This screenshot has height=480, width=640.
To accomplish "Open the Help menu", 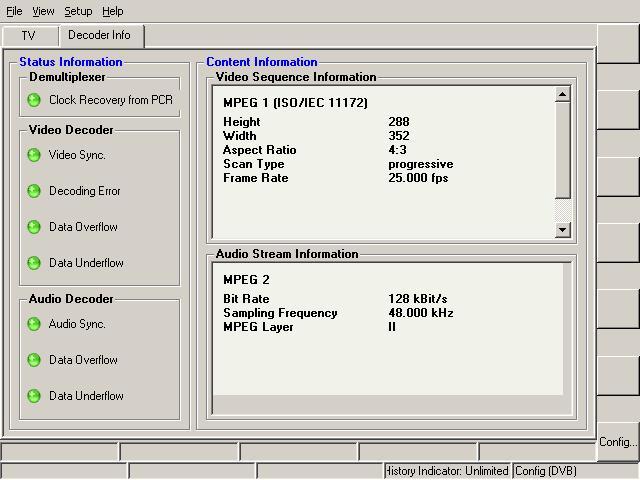I will 113,11.
